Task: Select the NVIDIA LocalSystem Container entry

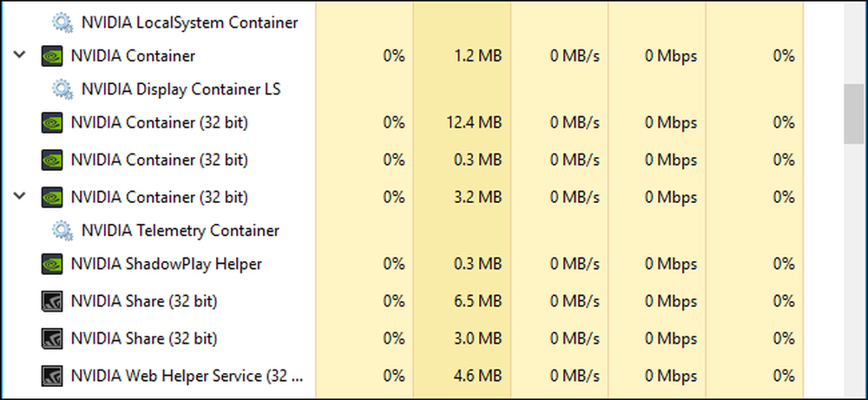Action: click(188, 23)
